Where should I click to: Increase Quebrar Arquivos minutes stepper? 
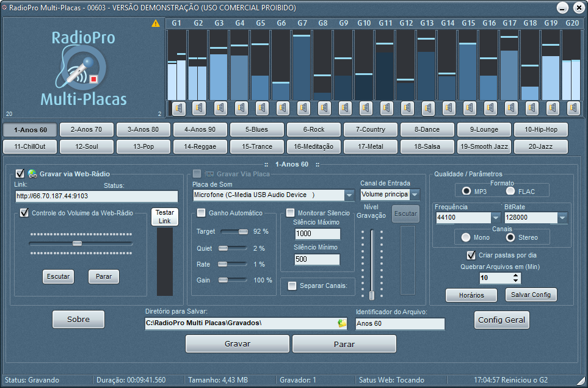tap(516, 275)
